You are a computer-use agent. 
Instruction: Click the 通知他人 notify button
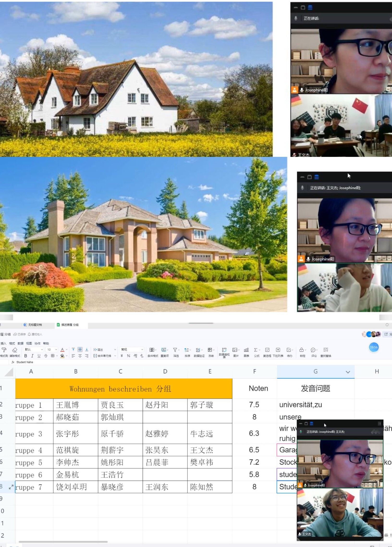(x=35, y=334)
